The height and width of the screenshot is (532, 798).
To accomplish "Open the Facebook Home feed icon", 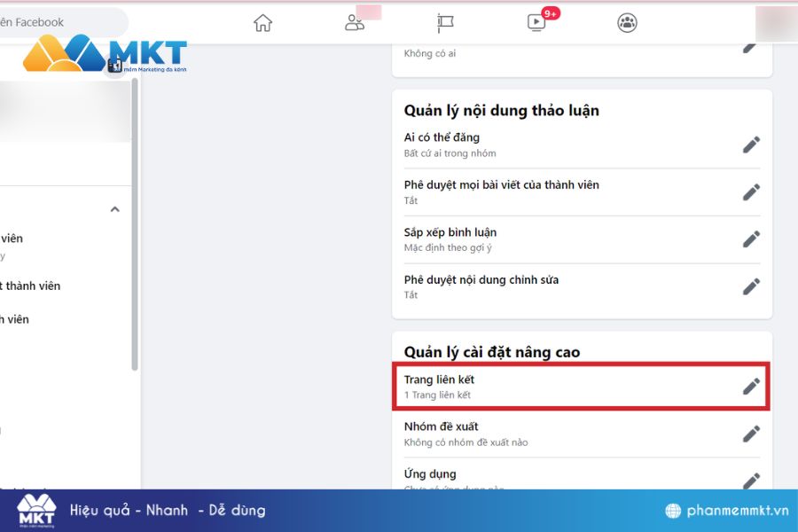I will coord(263,23).
